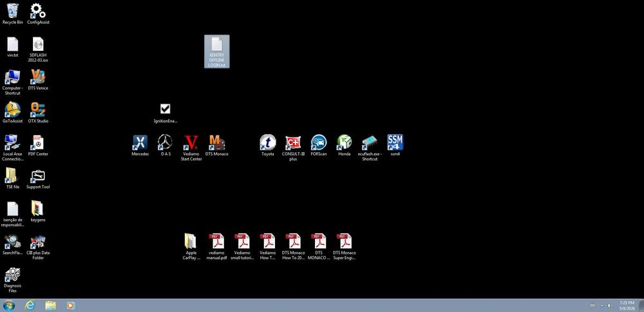Click the IgnitionEnable checkmark icon
The height and width of the screenshot is (312, 644).
click(165, 109)
